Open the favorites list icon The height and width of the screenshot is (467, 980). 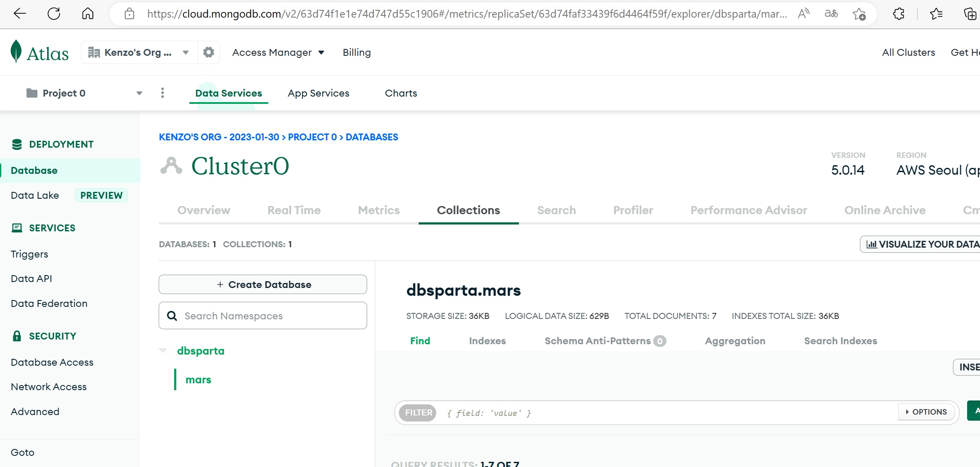point(936,14)
